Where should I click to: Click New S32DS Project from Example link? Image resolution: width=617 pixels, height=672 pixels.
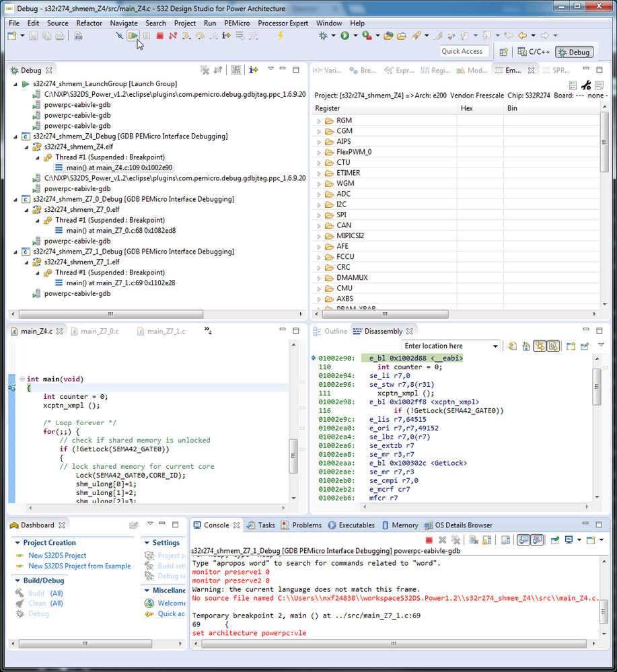click(x=80, y=566)
